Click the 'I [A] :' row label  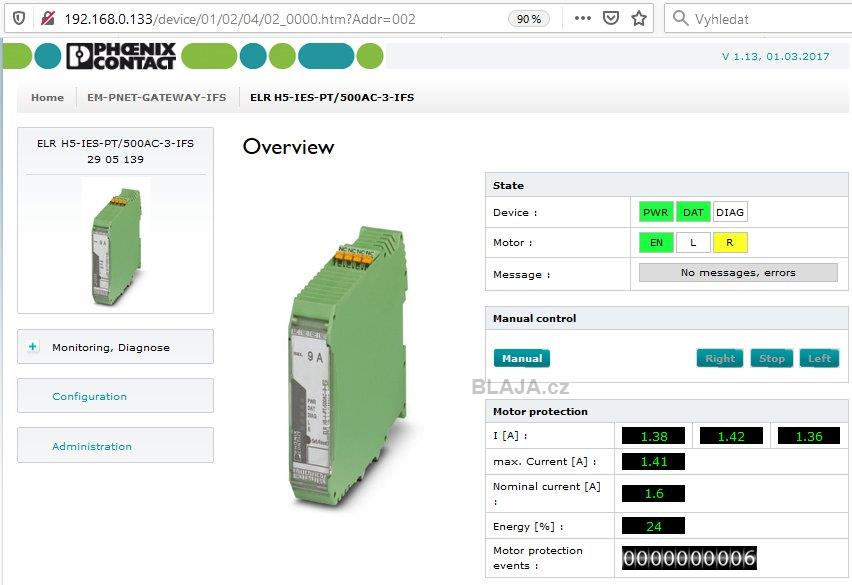point(510,436)
